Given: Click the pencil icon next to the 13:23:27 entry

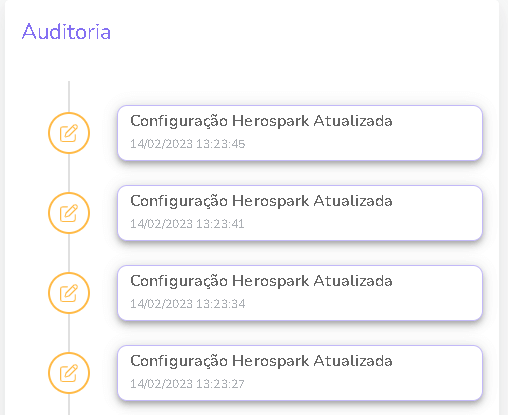Looking at the screenshot, I should [x=69, y=373].
